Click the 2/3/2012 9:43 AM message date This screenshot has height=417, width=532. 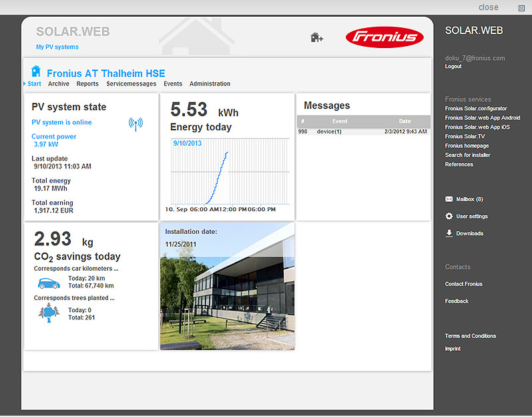(405, 132)
